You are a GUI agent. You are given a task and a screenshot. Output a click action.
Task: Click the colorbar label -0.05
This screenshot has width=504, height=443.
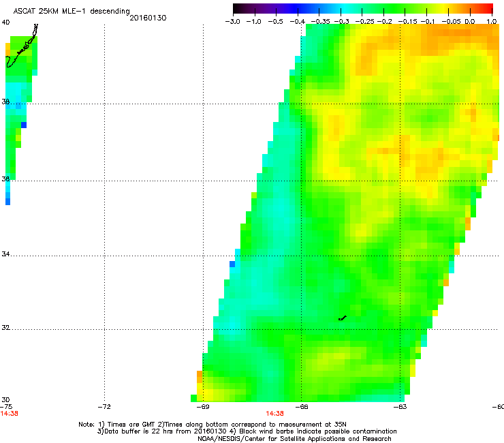point(452,22)
